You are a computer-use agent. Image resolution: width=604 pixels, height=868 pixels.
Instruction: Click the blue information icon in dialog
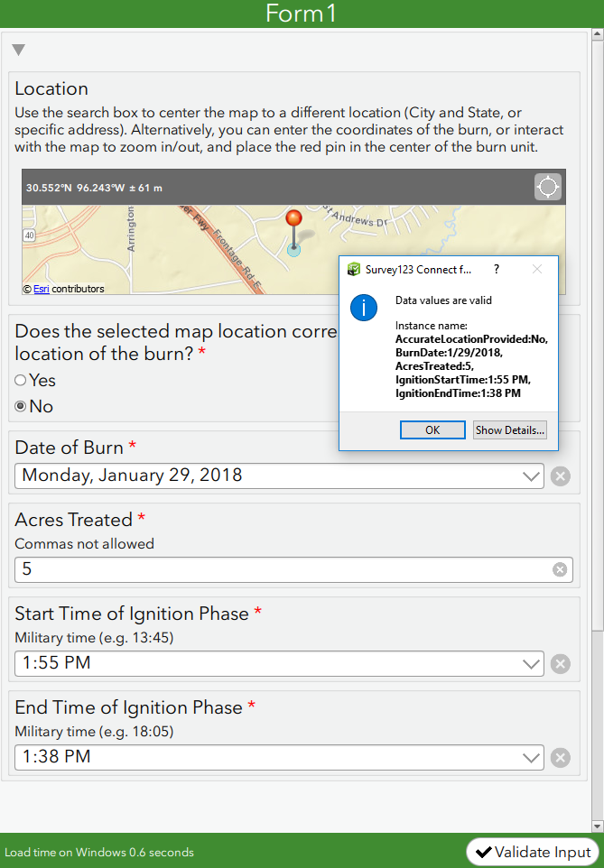(x=363, y=307)
